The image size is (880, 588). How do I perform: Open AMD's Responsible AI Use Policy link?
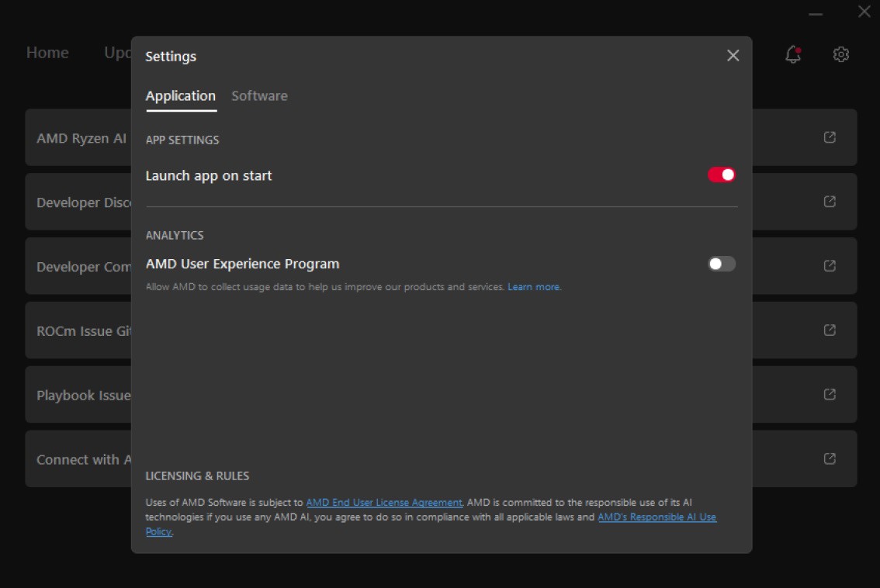click(657, 517)
